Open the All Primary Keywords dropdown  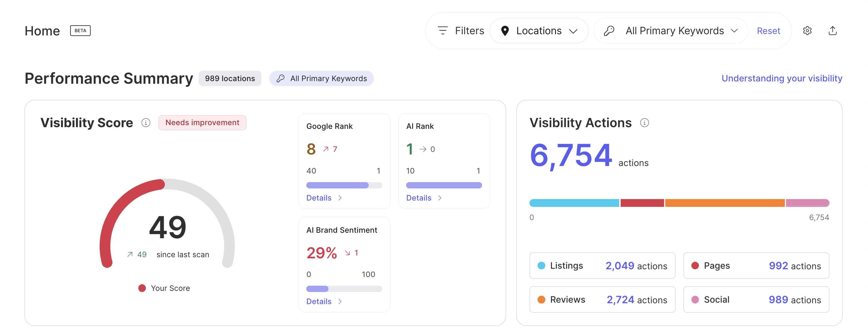coord(675,31)
